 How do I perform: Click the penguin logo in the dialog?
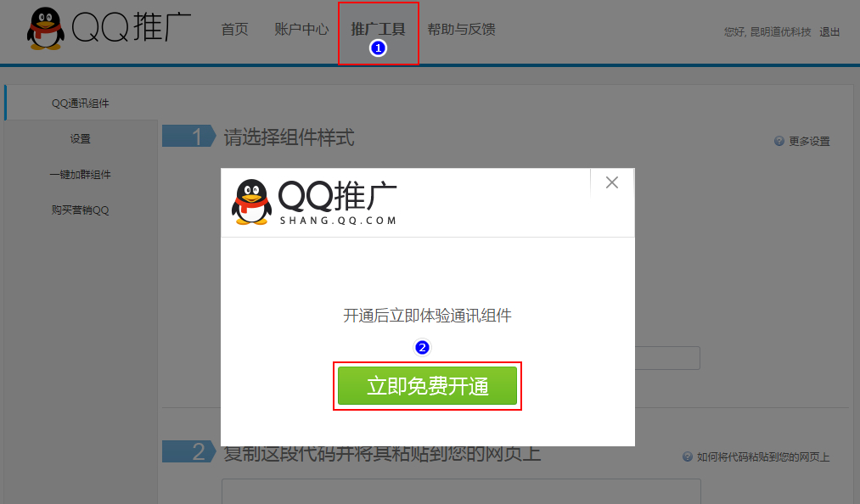(x=252, y=202)
